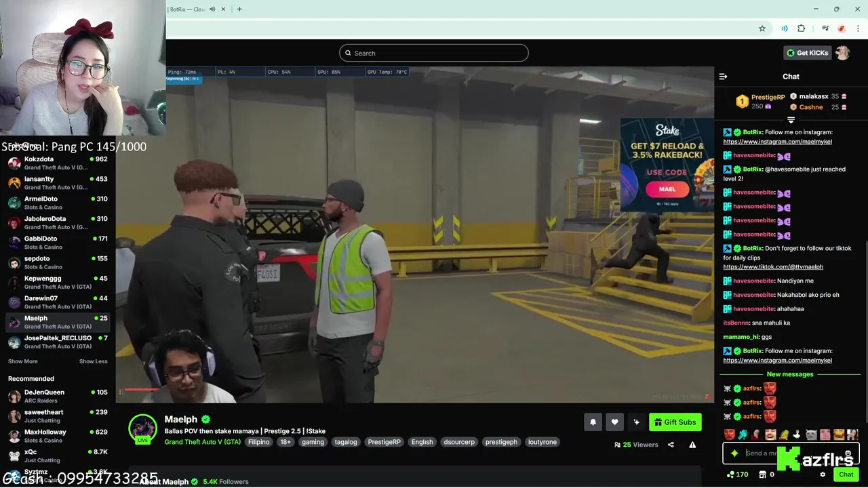This screenshot has height=488, width=868.
Task: Open the browser media control icon
Action: 825,28
